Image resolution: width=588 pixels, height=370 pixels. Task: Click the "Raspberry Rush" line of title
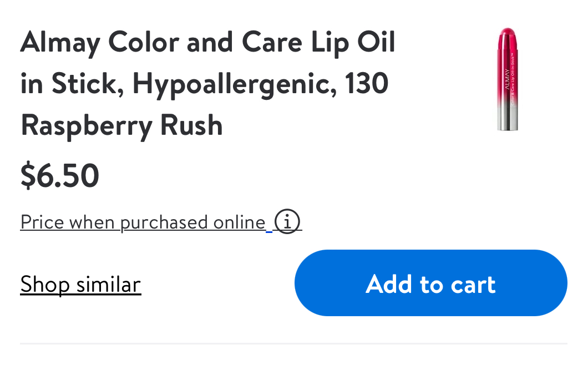point(121,125)
